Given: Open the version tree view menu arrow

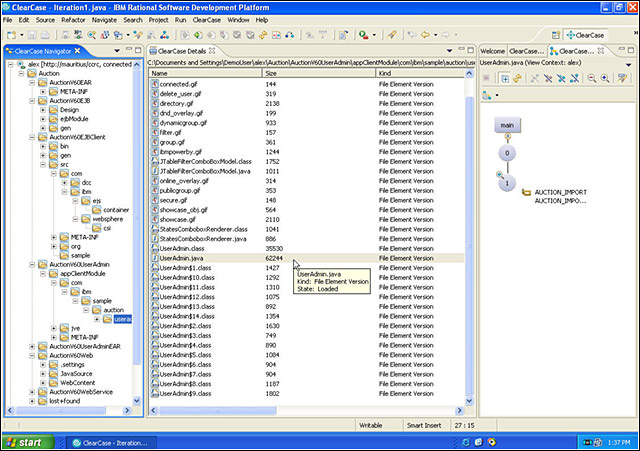Looking at the screenshot, I should [x=629, y=65].
